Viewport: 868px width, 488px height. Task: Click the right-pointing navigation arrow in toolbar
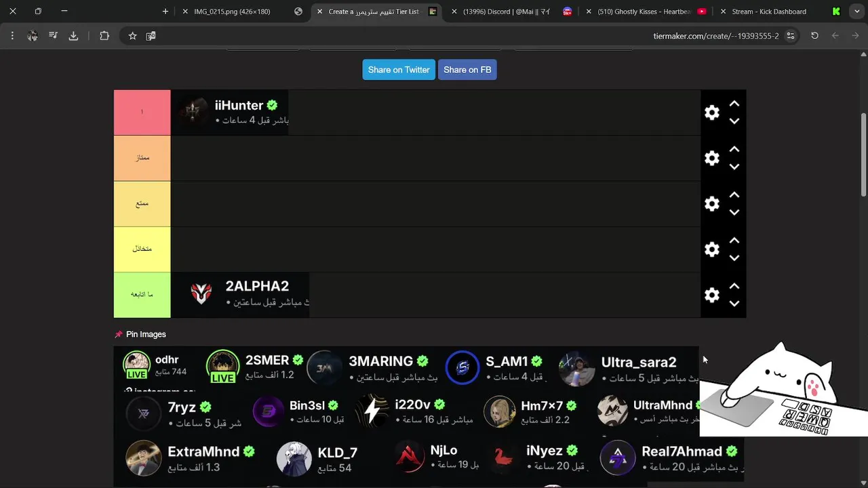click(855, 36)
